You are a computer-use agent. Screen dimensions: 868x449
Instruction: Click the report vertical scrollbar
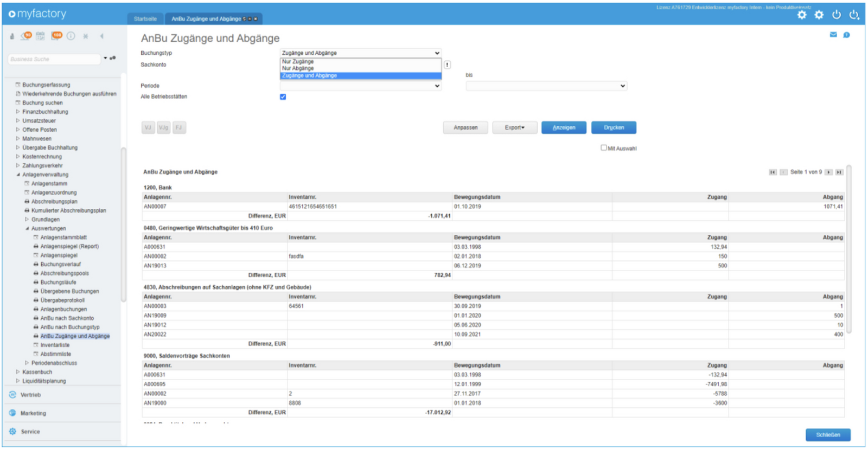coord(849,249)
